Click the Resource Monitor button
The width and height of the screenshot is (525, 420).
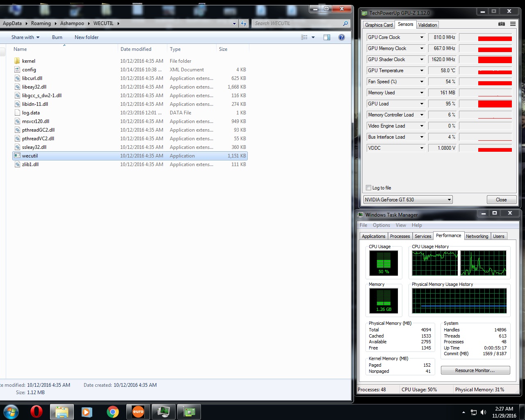coord(475,370)
